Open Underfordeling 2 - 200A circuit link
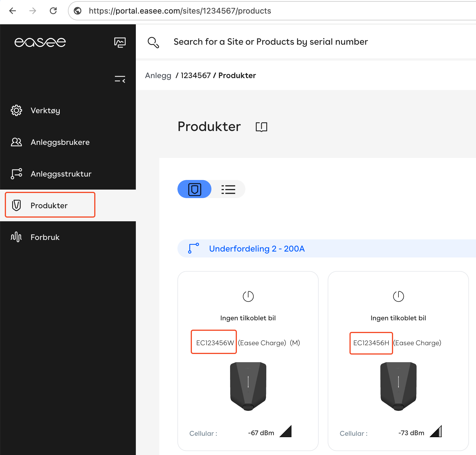 click(257, 249)
